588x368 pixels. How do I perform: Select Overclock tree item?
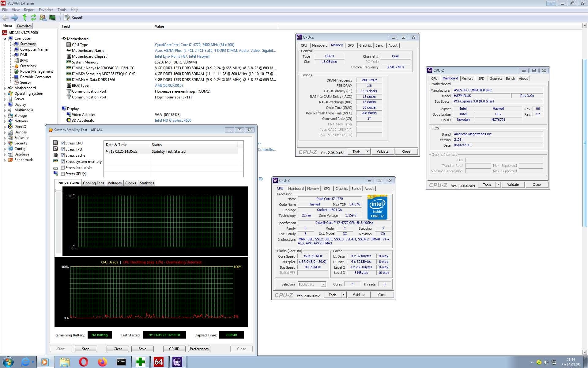pos(28,66)
